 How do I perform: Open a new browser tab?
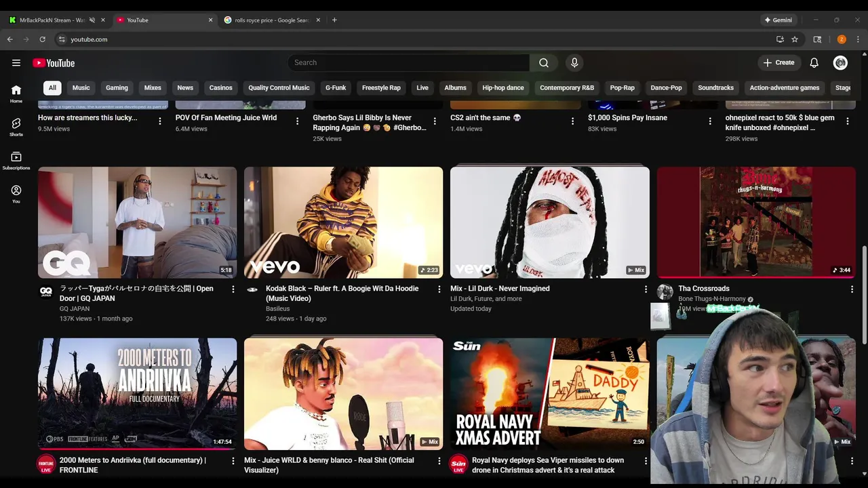tap(334, 20)
